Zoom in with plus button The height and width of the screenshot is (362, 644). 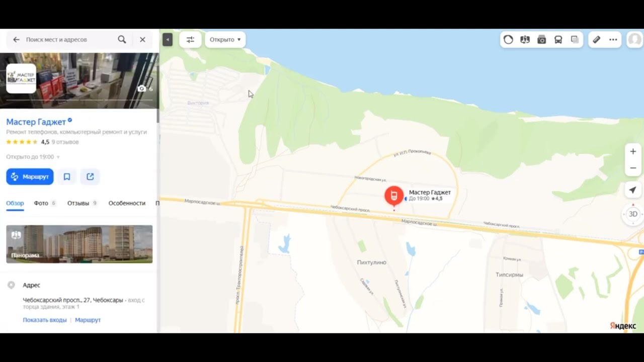pos(633,151)
